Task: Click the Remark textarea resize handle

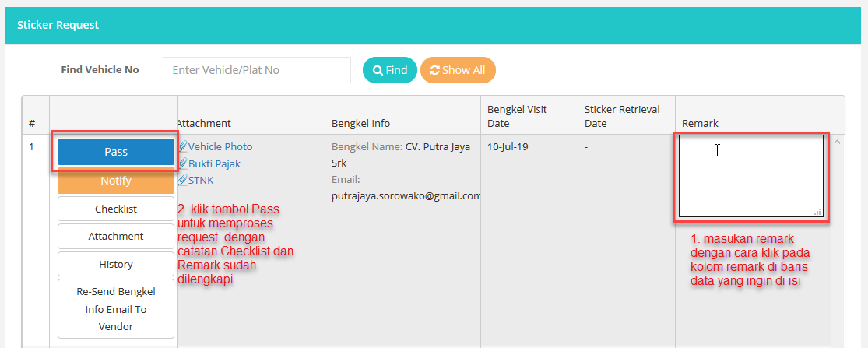Action: (x=818, y=211)
